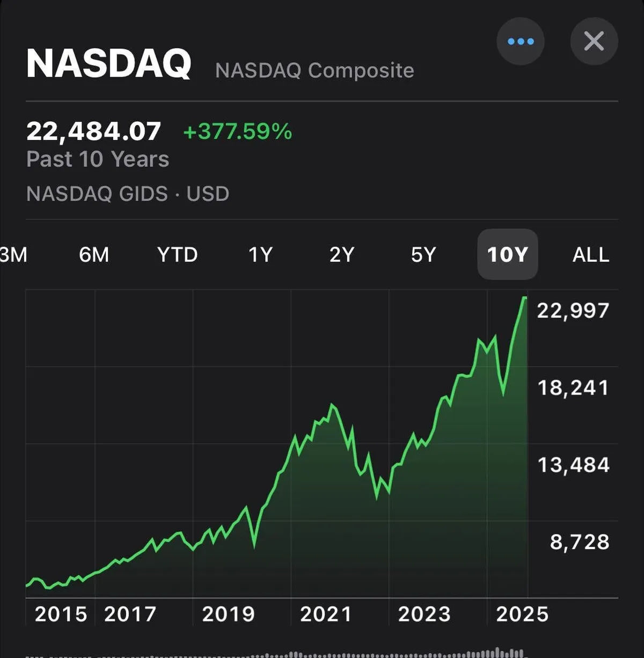Viewport: 644px width, 658px height.
Task: Tap the selected 10Y range tab
Action: [507, 254]
